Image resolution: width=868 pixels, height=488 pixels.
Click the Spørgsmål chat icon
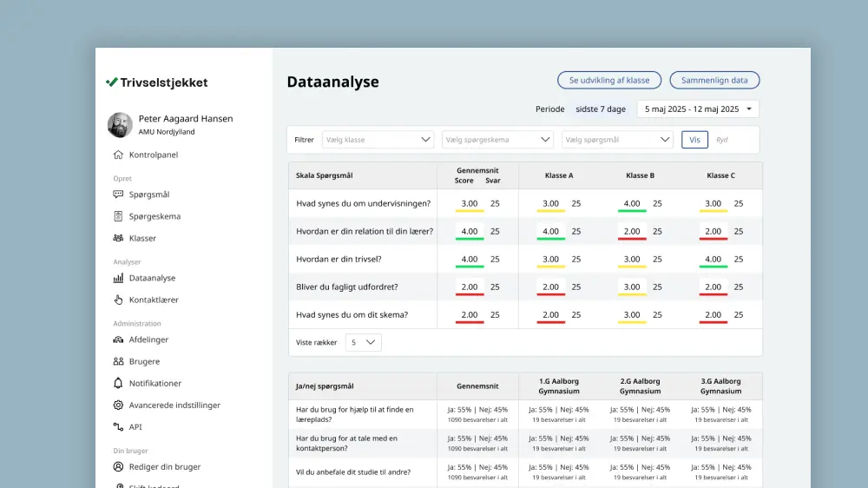(118, 195)
